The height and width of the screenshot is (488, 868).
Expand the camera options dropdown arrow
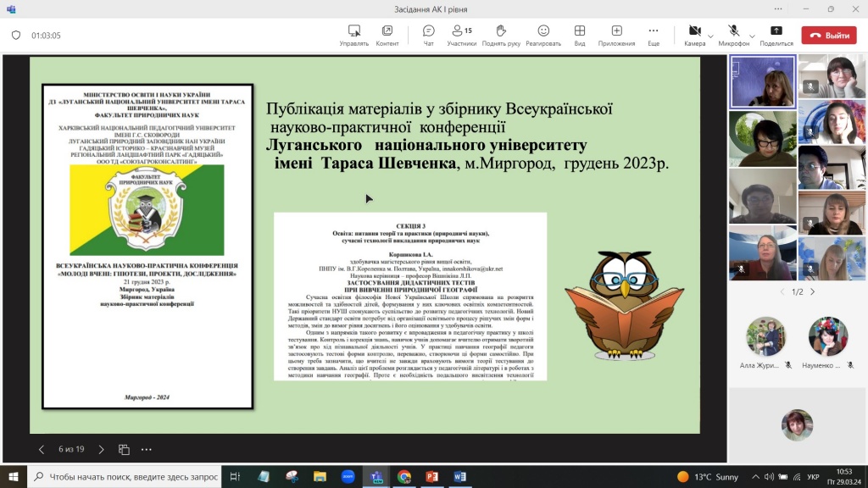click(x=710, y=36)
